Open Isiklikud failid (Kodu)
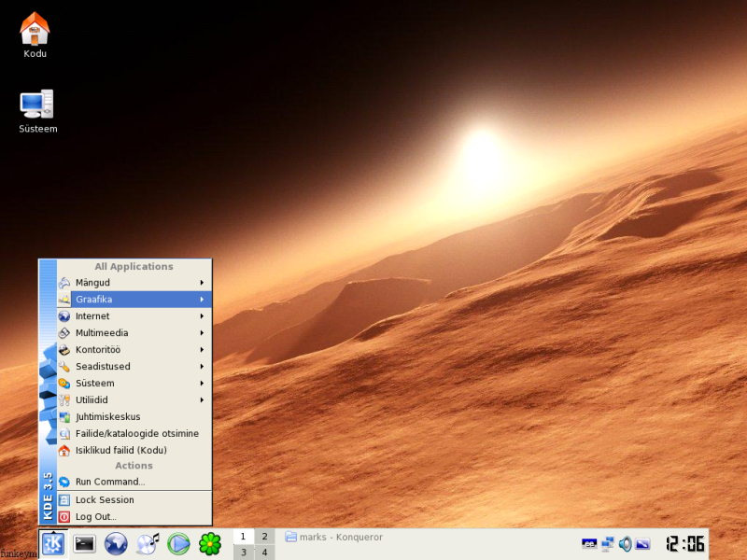 [x=134, y=450]
